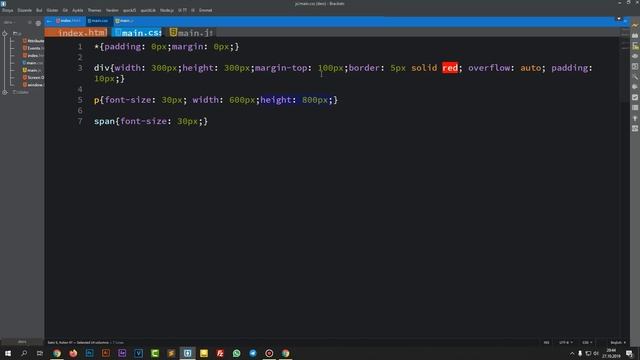Click line number 5 in the gutter

[80, 100]
